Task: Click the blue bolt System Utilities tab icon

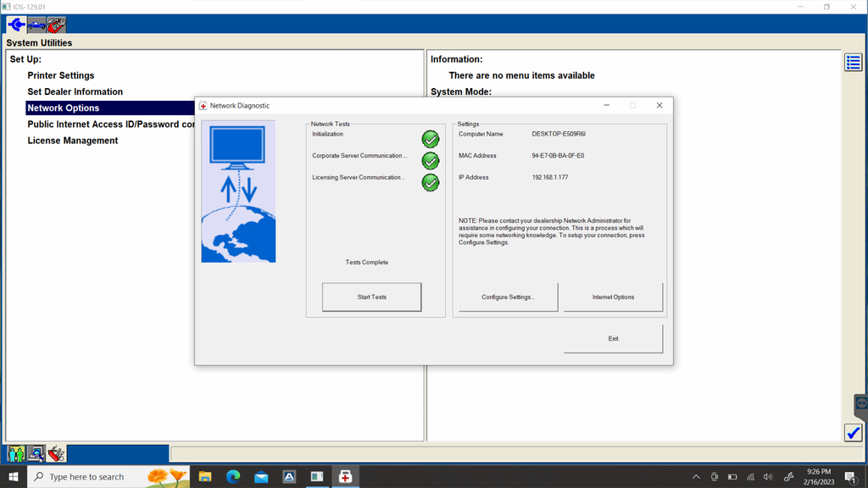Action: point(15,25)
